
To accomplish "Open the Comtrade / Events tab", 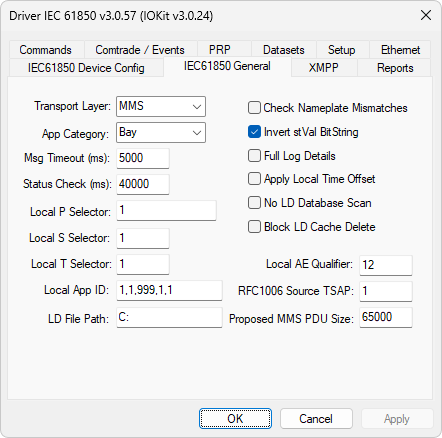I will click(x=140, y=50).
